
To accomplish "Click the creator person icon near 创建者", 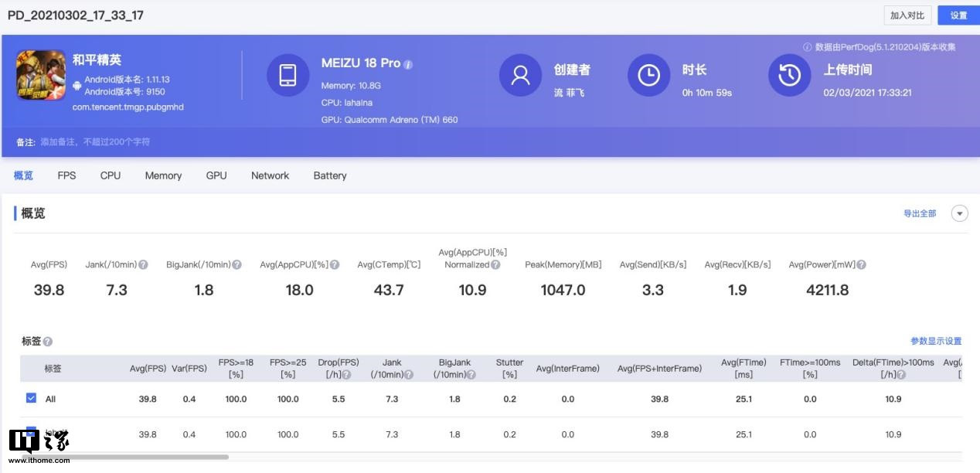I will (x=520, y=75).
